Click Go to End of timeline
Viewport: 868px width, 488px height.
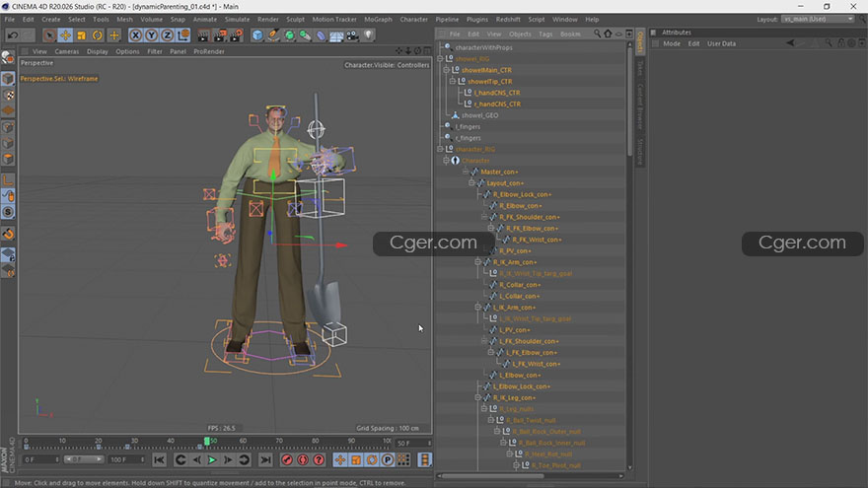click(x=265, y=459)
